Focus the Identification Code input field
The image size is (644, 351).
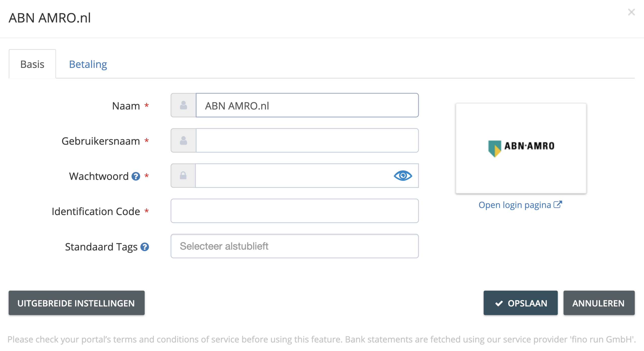coord(295,211)
